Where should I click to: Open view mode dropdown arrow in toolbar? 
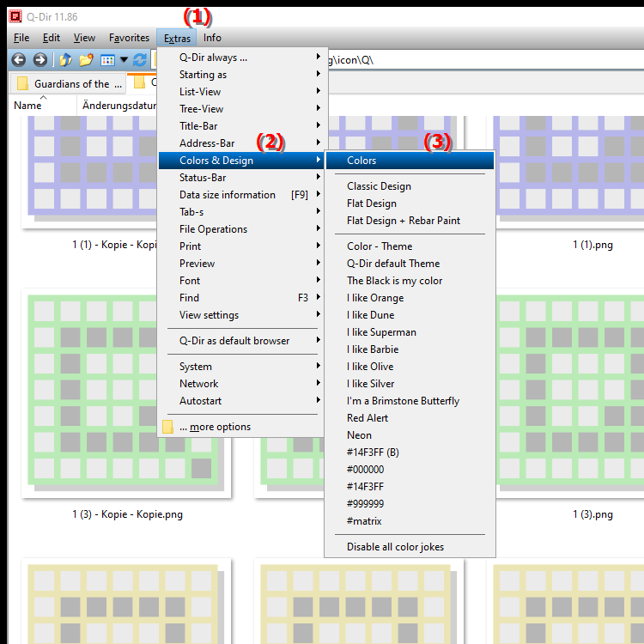[x=124, y=60]
